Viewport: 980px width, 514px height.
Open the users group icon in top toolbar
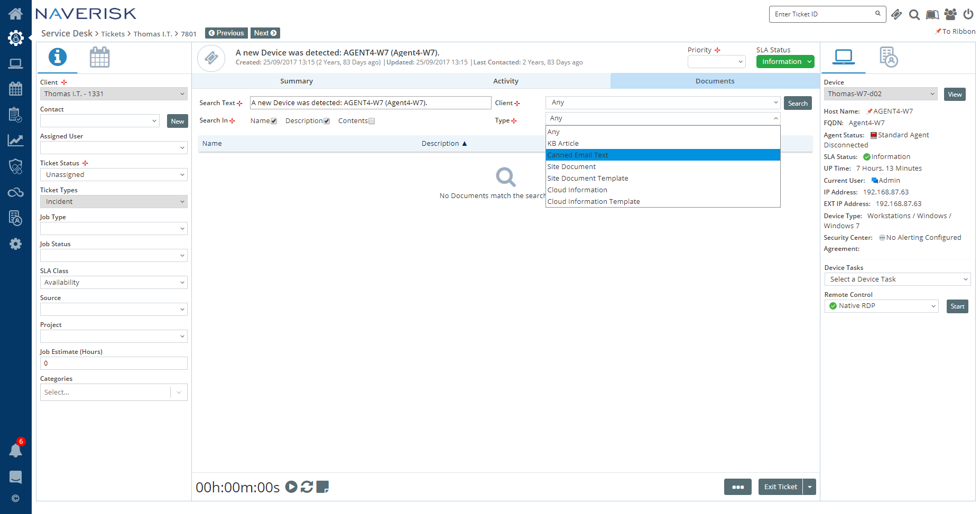(x=950, y=14)
